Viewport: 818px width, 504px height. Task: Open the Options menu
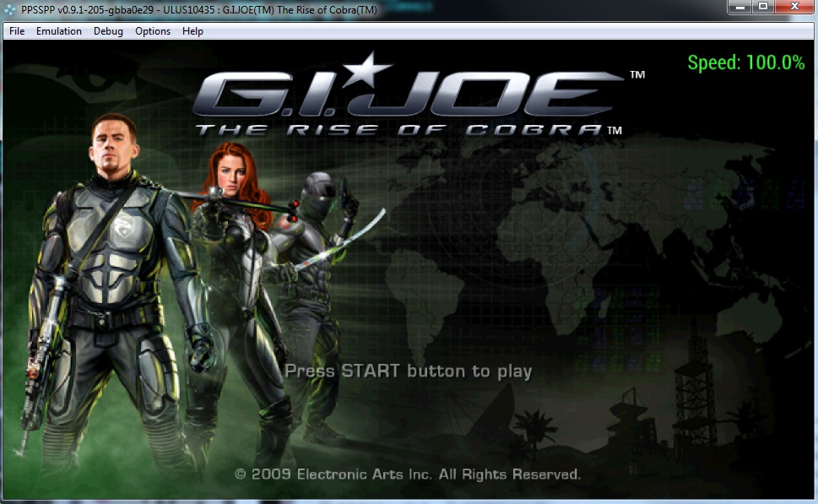click(x=153, y=31)
